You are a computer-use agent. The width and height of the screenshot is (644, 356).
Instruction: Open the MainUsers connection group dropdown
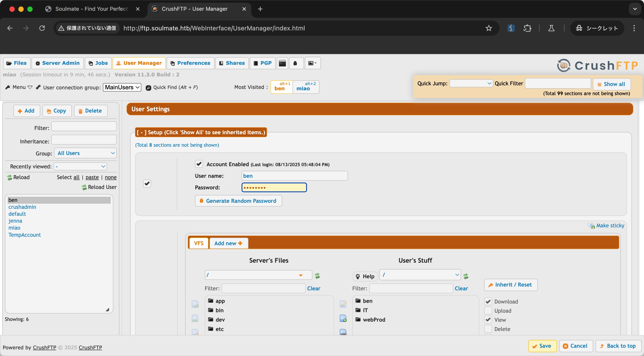point(122,87)
